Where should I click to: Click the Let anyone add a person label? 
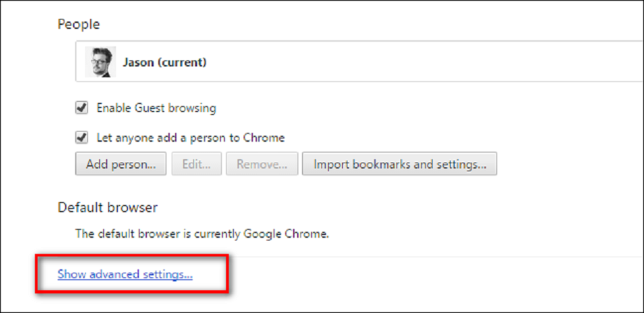click(191, 138)
